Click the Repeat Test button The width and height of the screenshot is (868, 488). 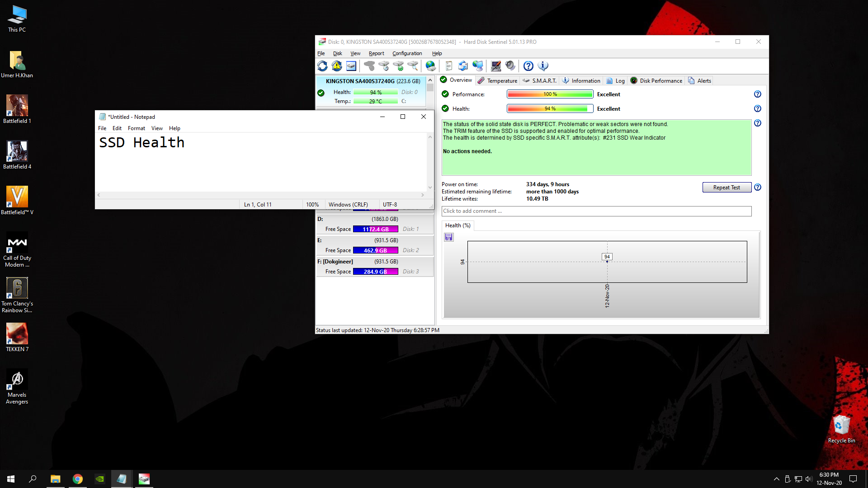tap(726, 188)
